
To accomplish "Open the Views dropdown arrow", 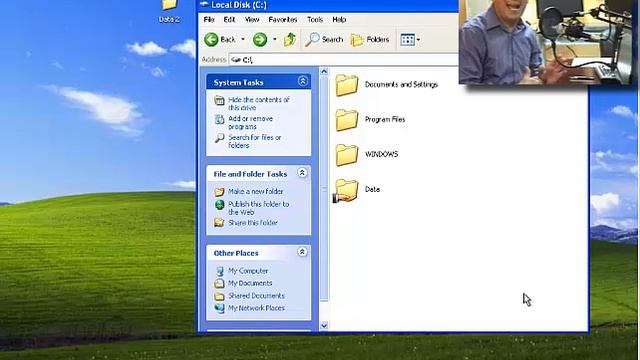I will (x=418, y=40).
